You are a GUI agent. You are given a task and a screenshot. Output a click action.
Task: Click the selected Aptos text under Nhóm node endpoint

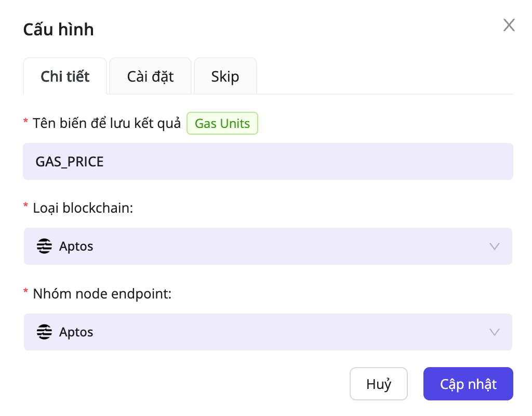pyautogui.click(x=76, y=332)
